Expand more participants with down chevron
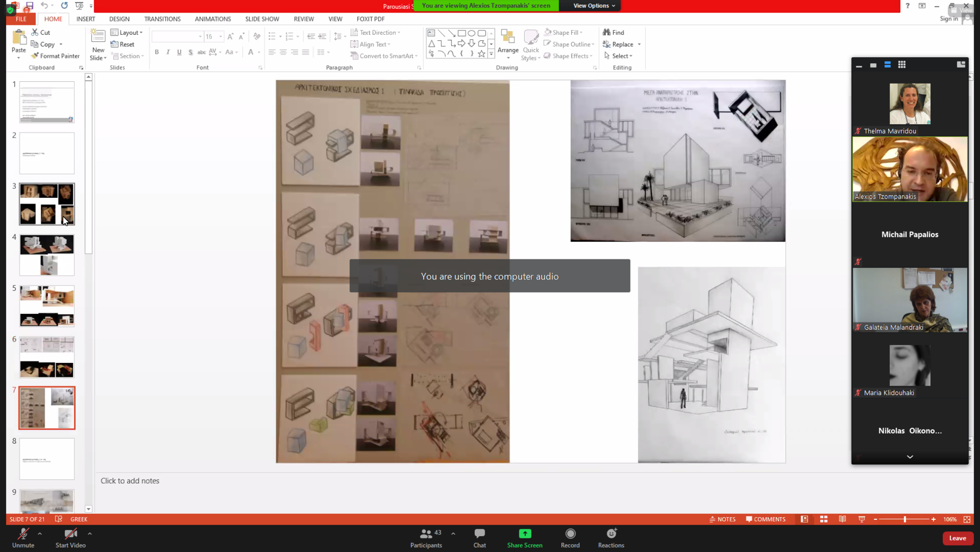 (909, 457)
